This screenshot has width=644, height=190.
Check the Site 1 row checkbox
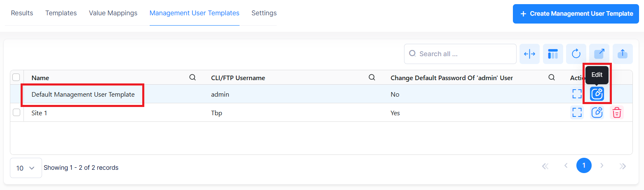coord(16,112)
